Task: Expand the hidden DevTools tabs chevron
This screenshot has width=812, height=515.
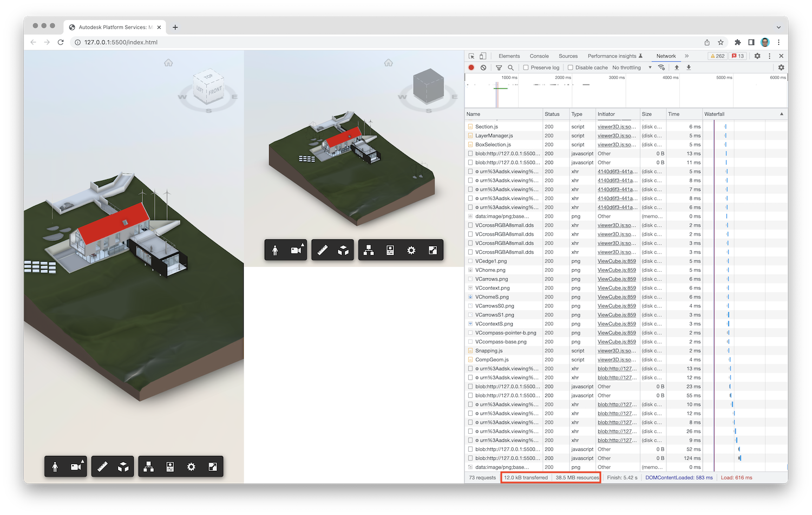Action: (686, 56)
